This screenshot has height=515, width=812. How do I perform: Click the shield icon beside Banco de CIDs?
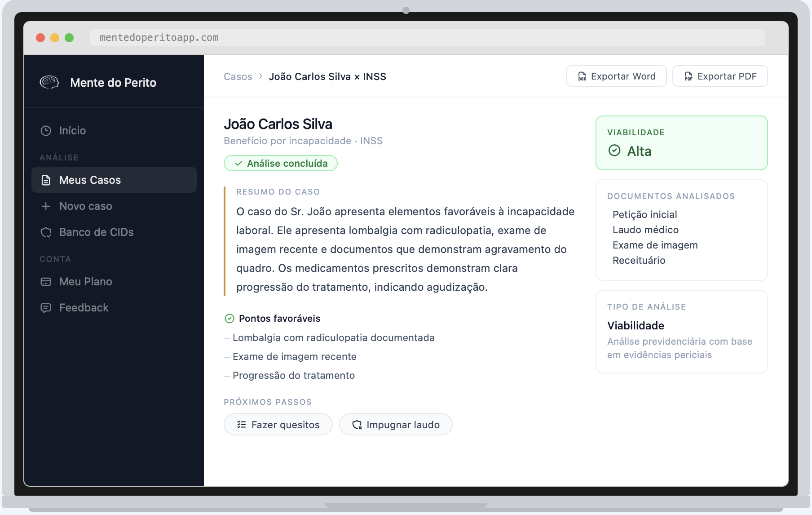(x=46, y=232)
